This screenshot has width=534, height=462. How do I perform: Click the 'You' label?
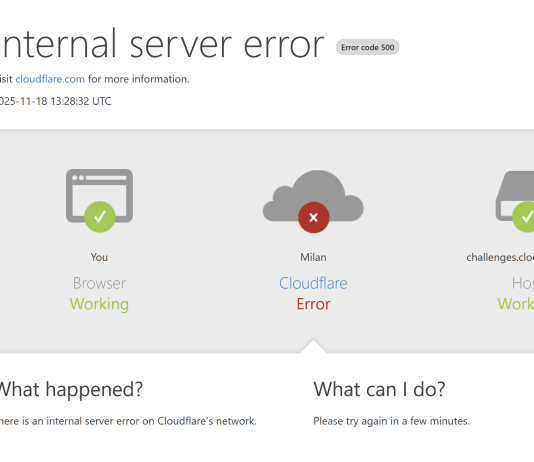pyautogui.click(x=99, y=257)
